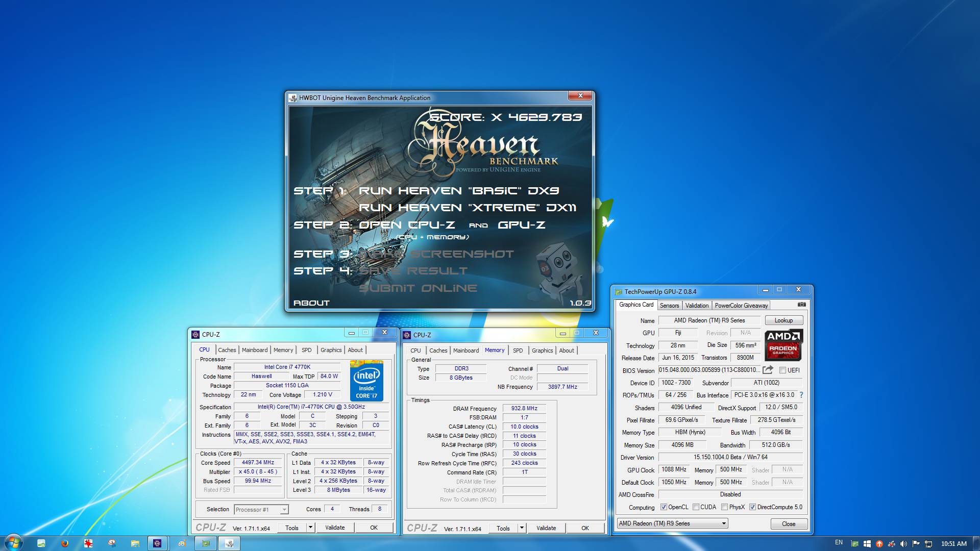The width and height of the screenshot is (980, 551).
Task: Click the Driver Version field in GPU-Z
Action: coord(730,457)
